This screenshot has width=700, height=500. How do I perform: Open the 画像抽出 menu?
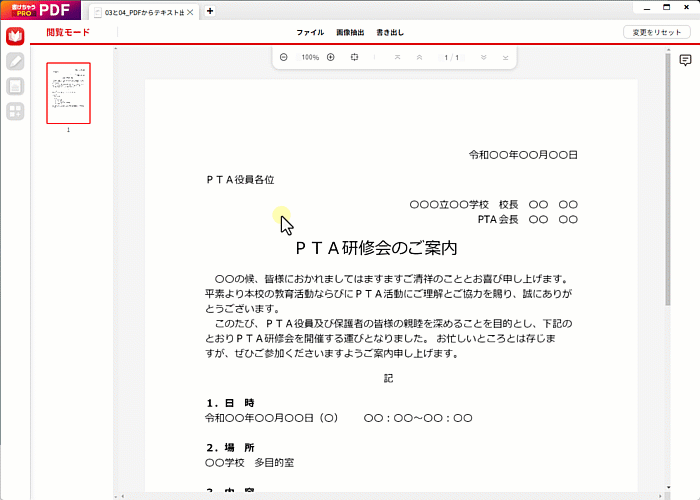click(x=350, y=32)
